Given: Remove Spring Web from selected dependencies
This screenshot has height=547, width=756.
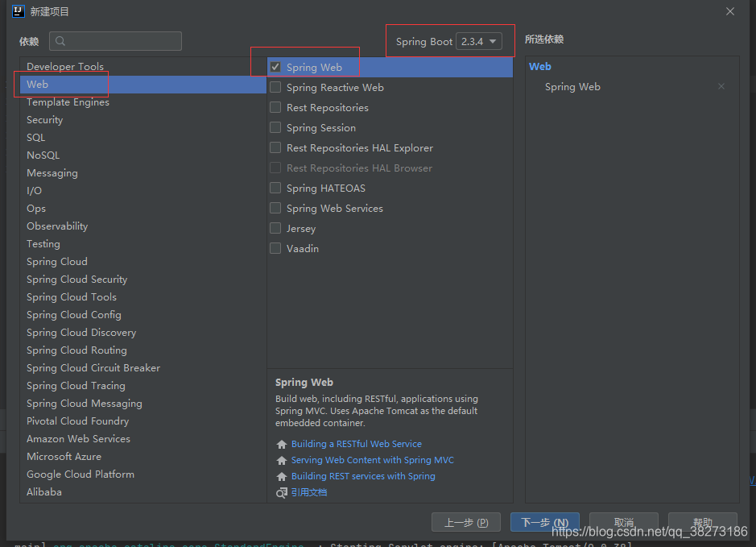Looking at the screenshot, I should [x=721, y=86].
